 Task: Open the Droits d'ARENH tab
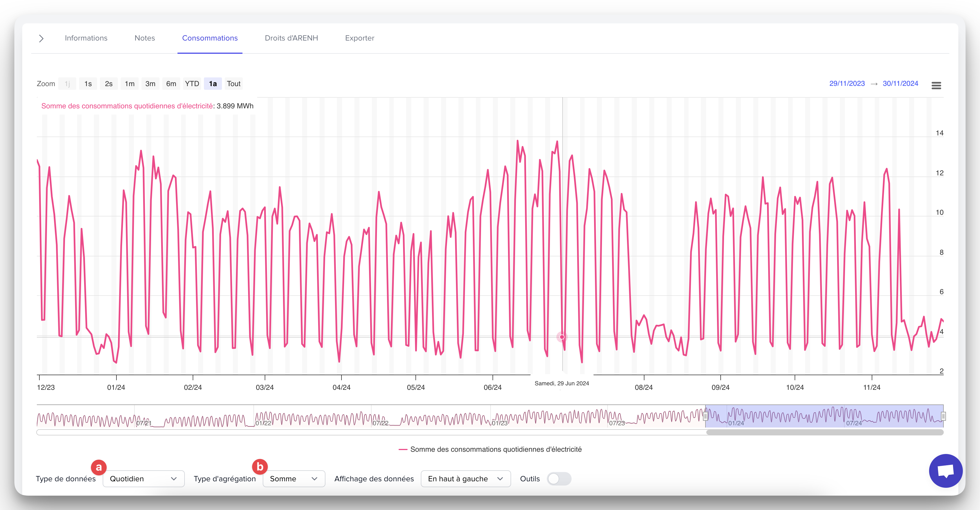tap(291, 38)
